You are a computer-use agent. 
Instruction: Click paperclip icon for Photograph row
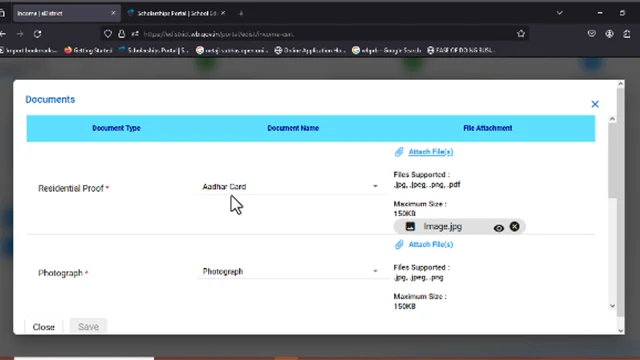[399, 244]
